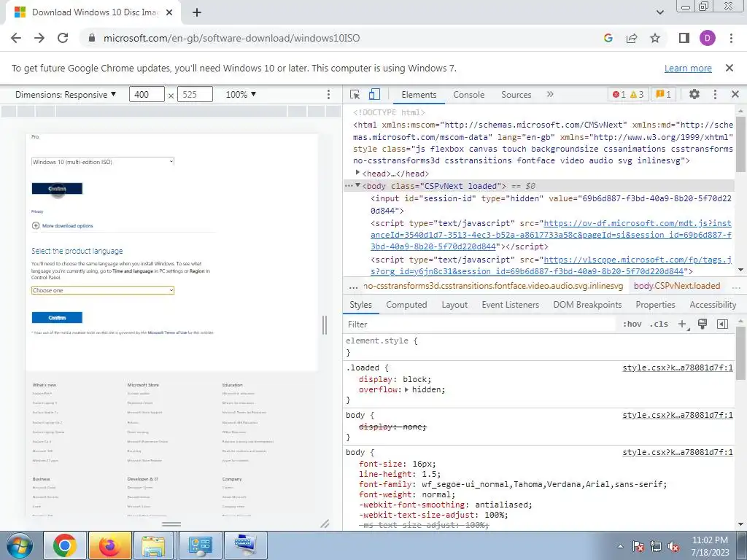Open the ov-df.microsoft.com script source link

coord(551,235)
